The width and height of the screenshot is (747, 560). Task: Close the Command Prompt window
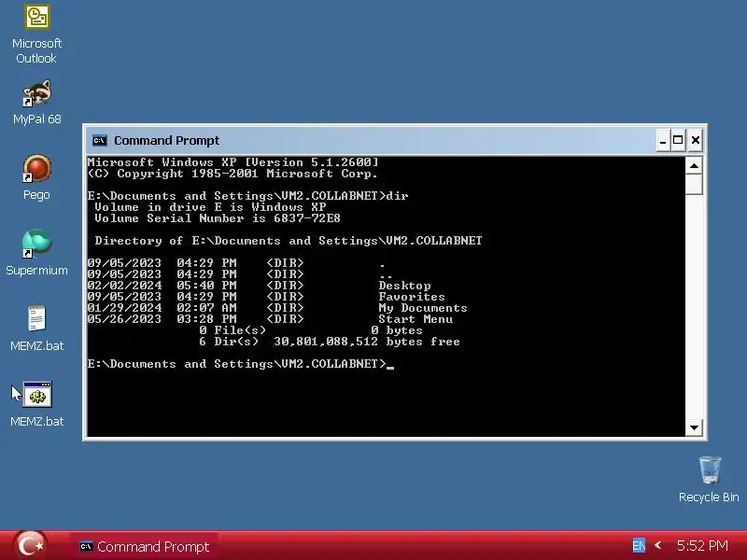pos(695,141)
